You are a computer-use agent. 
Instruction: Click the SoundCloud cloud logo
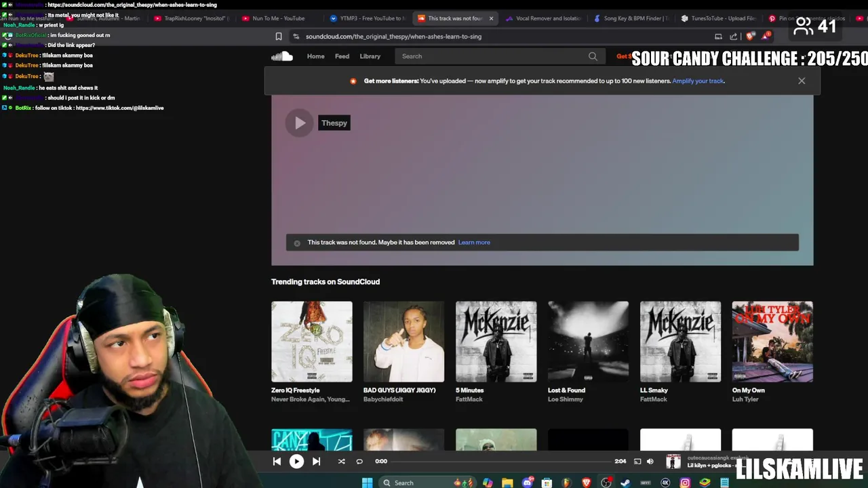click(x=282, y=56)
